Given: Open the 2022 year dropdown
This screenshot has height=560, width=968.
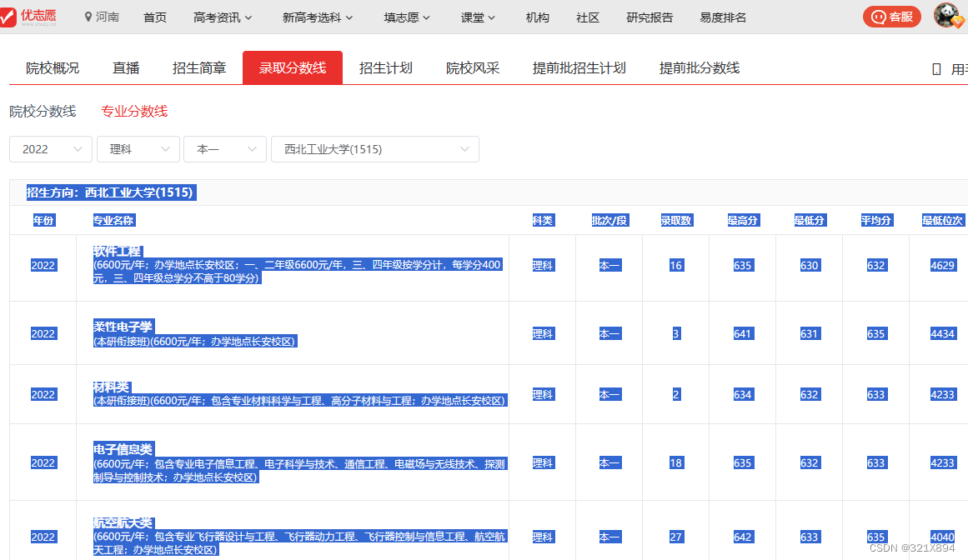Looking at the screenshot, I should coord(51,149).
